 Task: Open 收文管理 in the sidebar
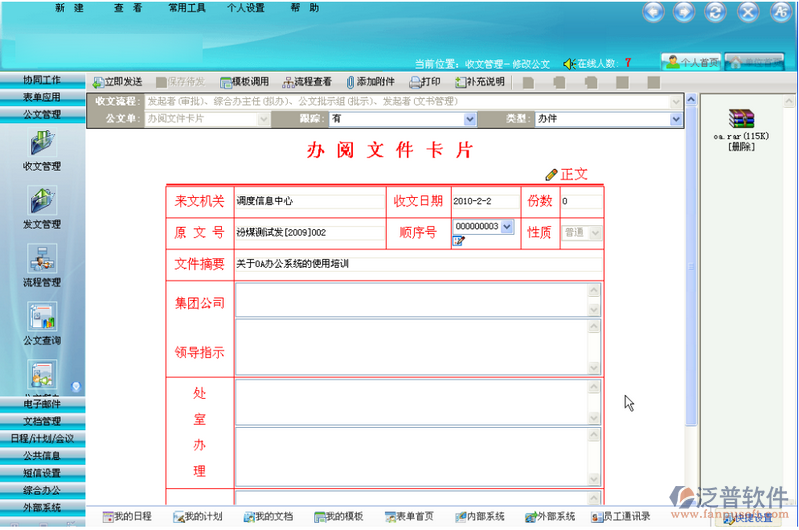coord(42,151)
